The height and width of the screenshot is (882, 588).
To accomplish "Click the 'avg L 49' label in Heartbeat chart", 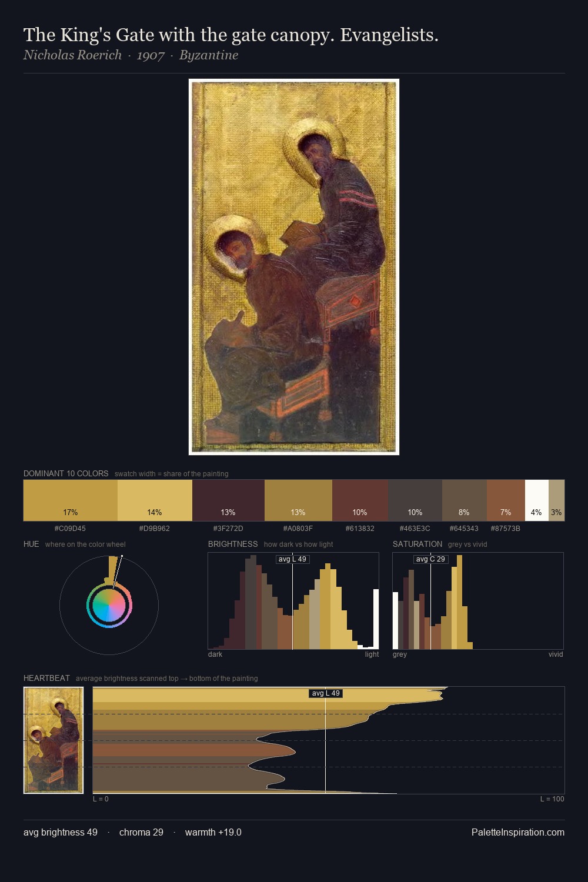I will [x=326, y=693].
